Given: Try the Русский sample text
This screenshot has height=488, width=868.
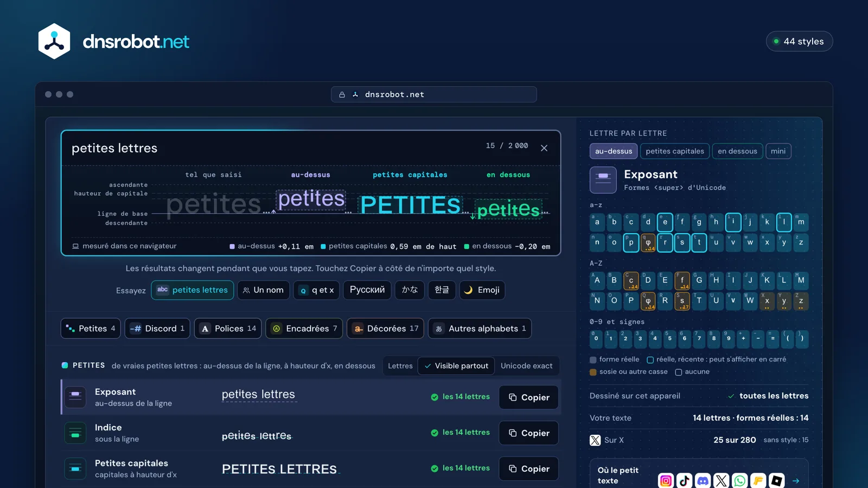Looking at the screenshot, I should coord(367,290).
